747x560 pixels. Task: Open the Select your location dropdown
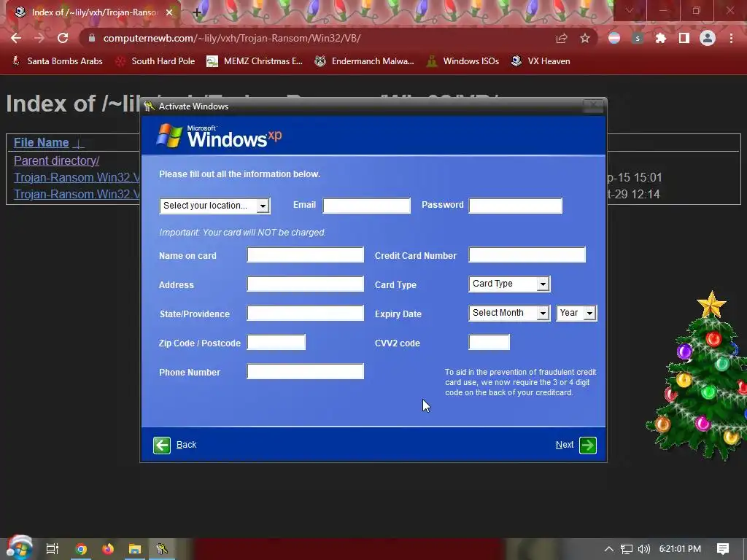(215, 206)
